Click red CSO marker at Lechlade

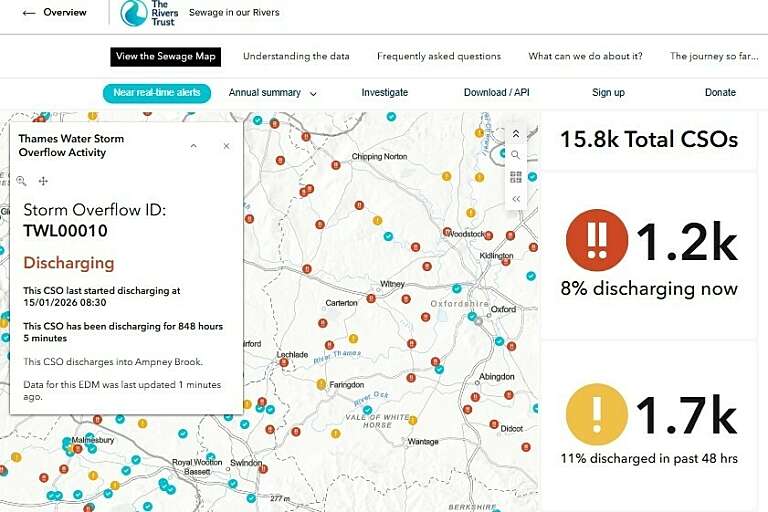click(284, 363)
